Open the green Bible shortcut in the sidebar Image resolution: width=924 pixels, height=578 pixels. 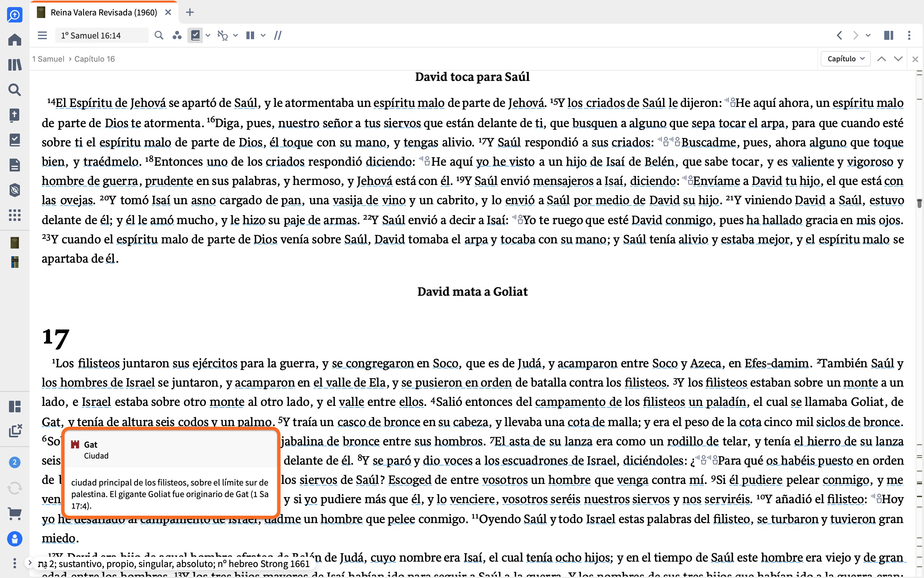pyautogui.click(x=14, y=243)
